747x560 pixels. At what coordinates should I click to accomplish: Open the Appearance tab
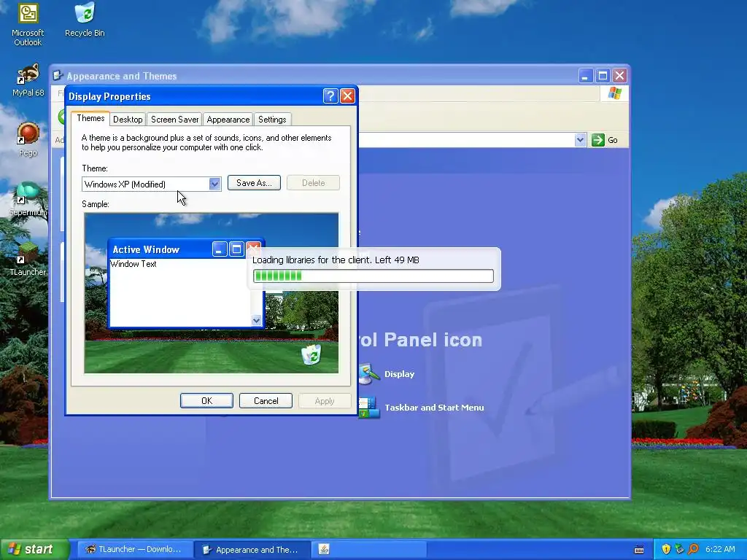pos(228,120)
